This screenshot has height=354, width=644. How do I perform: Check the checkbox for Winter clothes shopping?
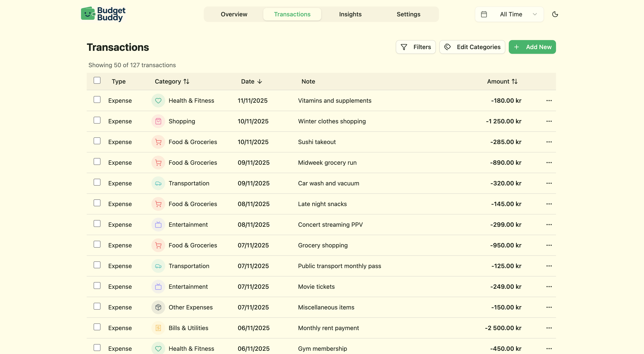[97, 120]
